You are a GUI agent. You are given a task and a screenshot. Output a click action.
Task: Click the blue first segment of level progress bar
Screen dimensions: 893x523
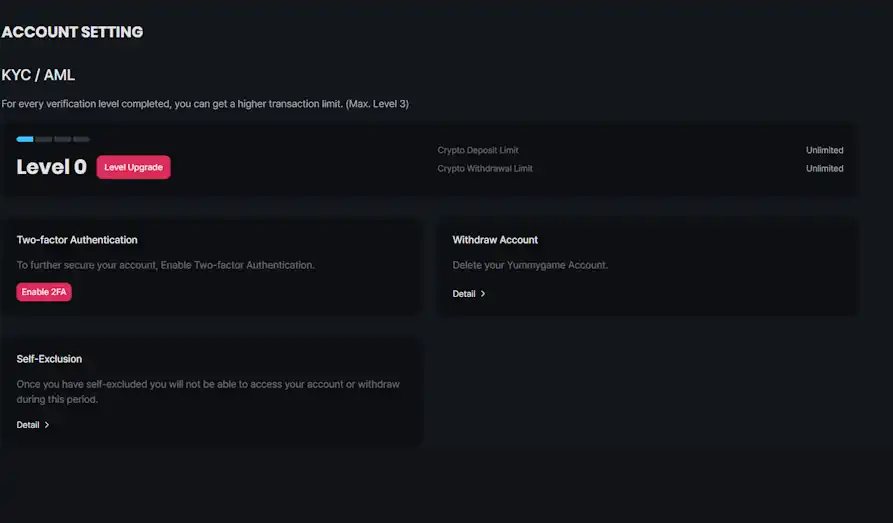point(25,139)
